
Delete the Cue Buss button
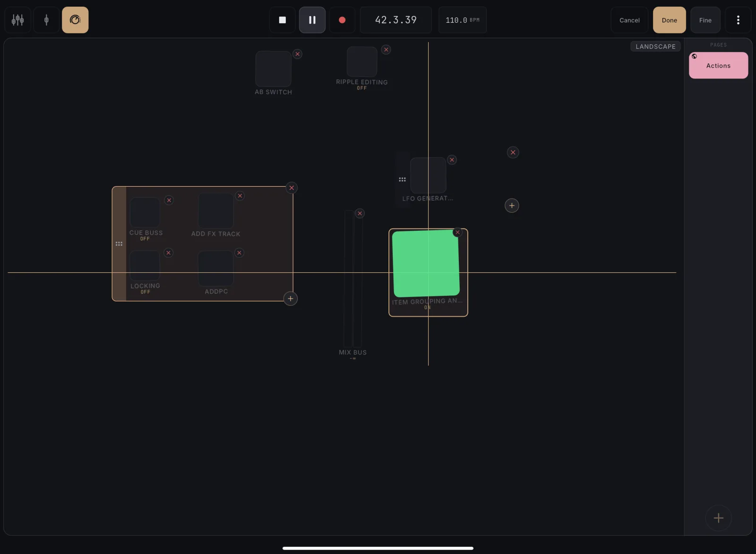(169, 200)
